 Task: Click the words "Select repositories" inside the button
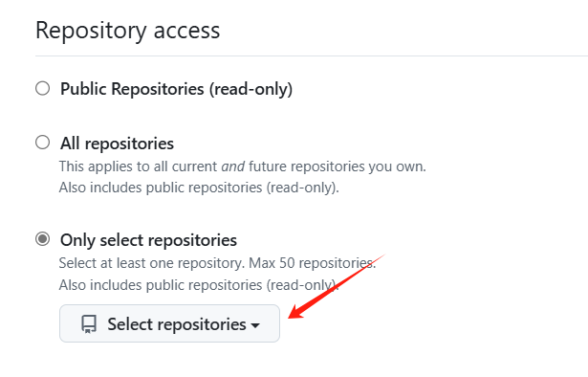point(177,324)
